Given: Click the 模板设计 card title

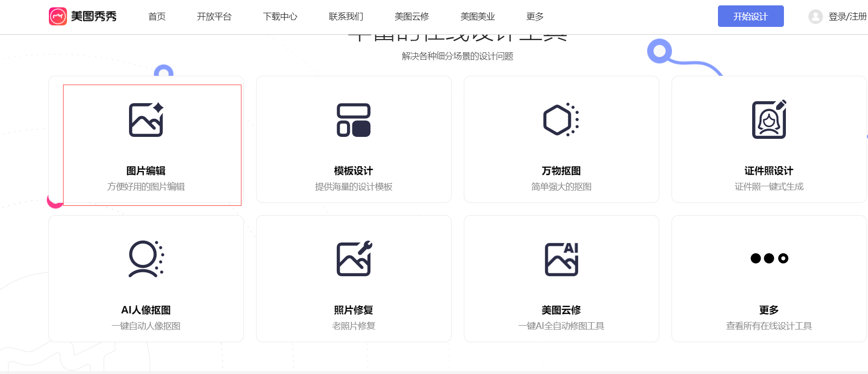Looking at the screenshot, I should [x=354, y=171].
